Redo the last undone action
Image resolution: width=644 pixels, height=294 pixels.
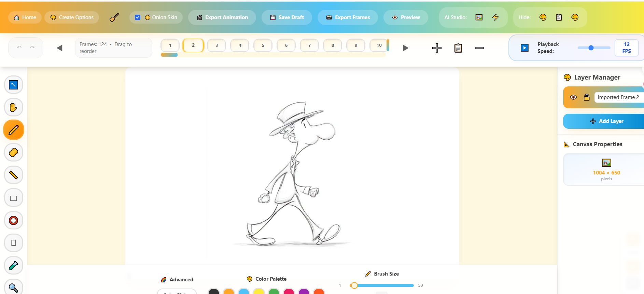(x=32, y=47)
